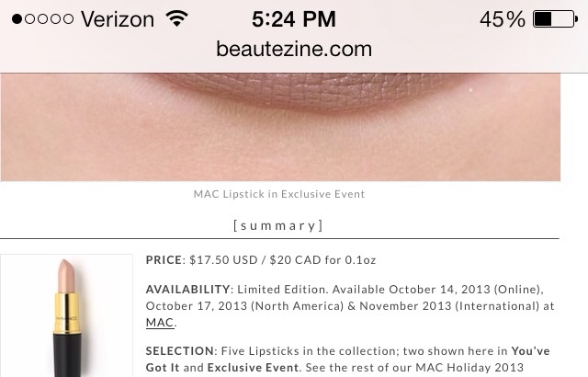Tap the Wi-Fi status icon
Viewport: 588px width, 377px height.
tap(177, 18)
